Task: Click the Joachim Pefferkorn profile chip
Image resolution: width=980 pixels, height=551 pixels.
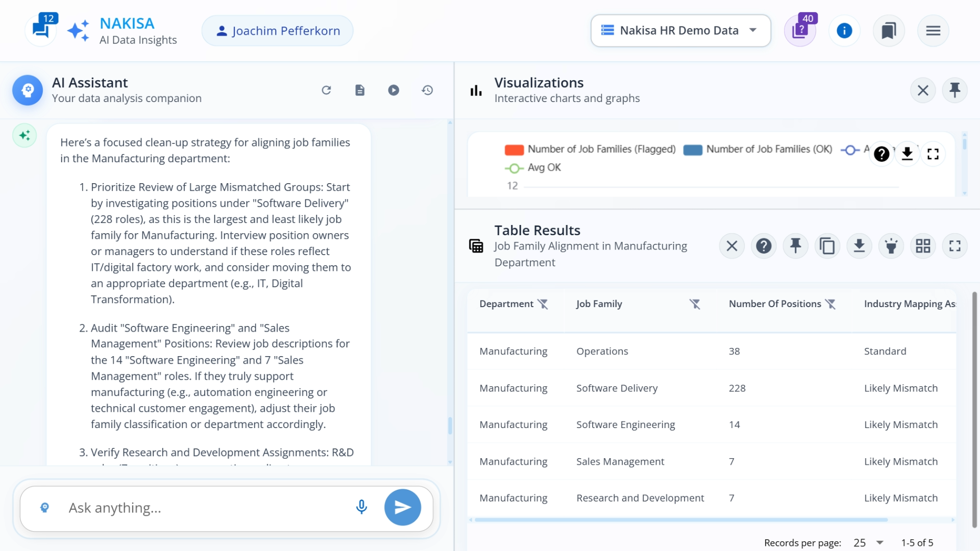Action: click(x=277, y=31)
